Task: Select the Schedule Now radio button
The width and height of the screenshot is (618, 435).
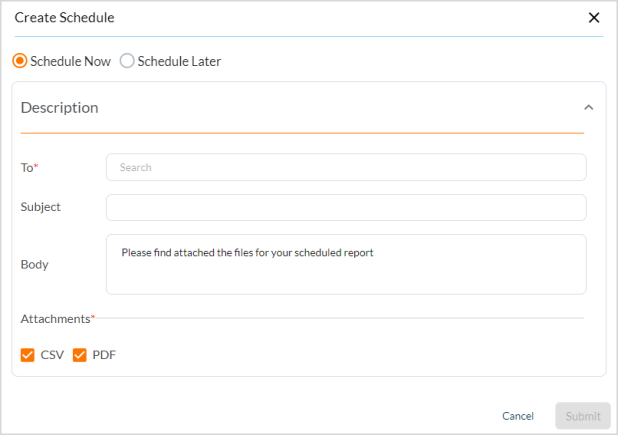Action: point(20,61)
